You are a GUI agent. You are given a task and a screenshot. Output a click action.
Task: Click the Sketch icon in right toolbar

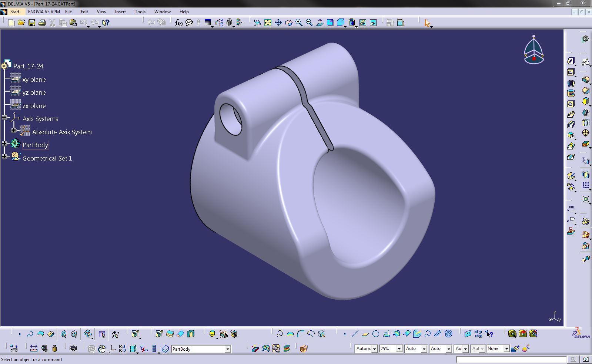click(x=585, y=61)
